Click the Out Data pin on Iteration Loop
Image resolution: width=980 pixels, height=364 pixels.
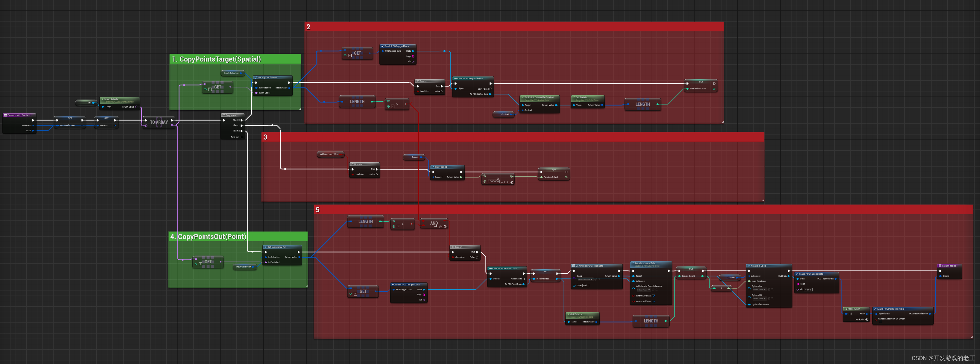coord(789,276)
